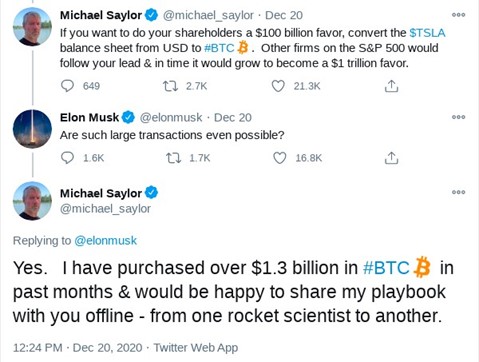Open #BTC hashtag in first tweet
The height and width of the screenshot is (362, 479).
(x=219, y=48)
